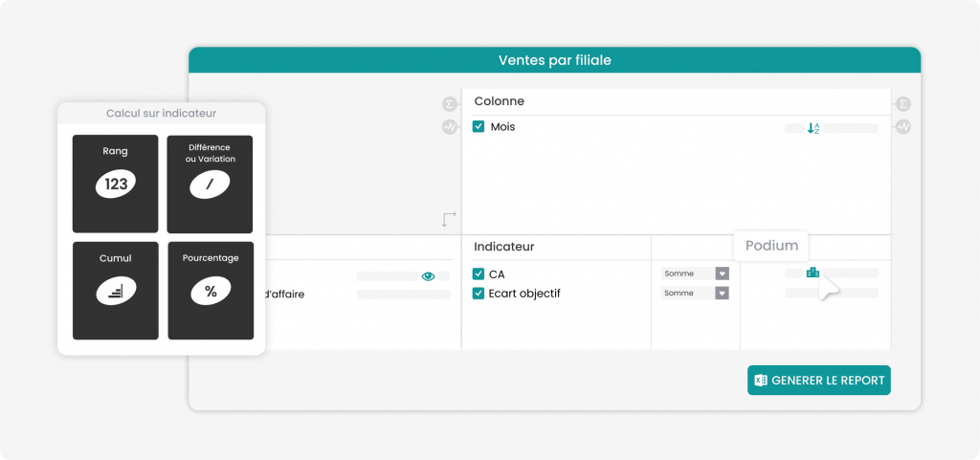Toggle the Ecart objectif checkbox
Viewport: 980px width, 460px height.
point(479,294)
